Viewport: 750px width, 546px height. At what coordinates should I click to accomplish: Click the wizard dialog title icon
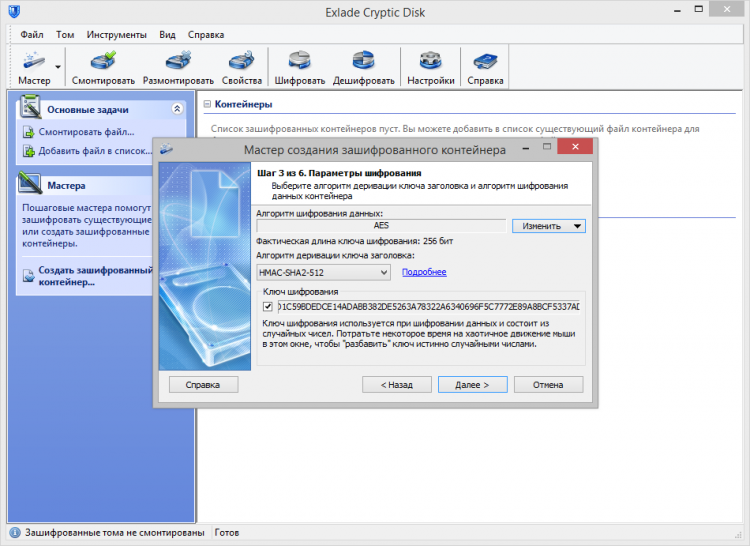click(166, 149)
